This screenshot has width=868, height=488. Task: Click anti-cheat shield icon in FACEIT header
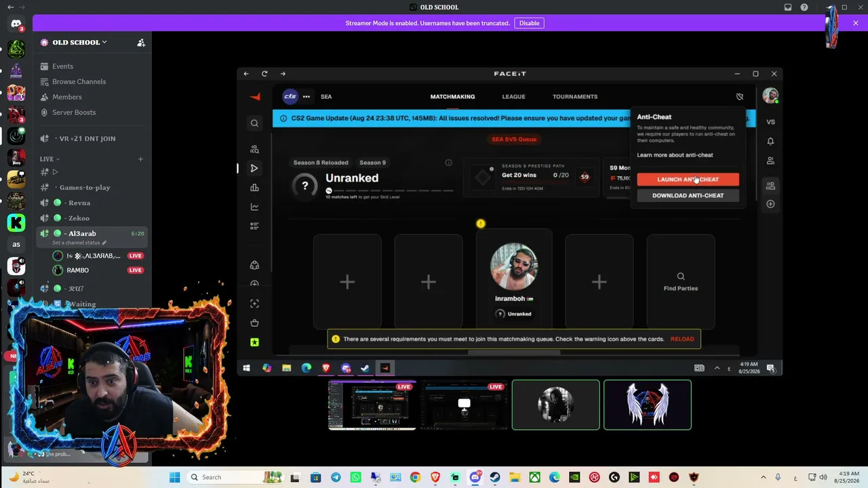(740, 96)
